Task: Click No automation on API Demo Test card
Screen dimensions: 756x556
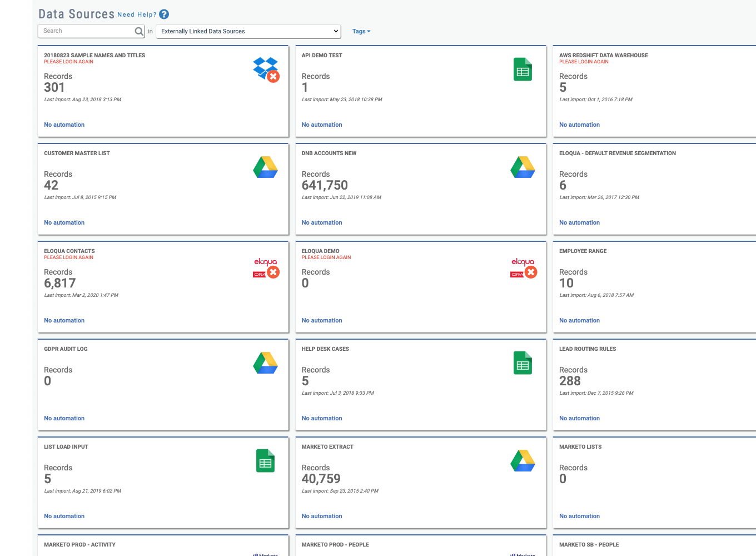Action: click(322, 125)
